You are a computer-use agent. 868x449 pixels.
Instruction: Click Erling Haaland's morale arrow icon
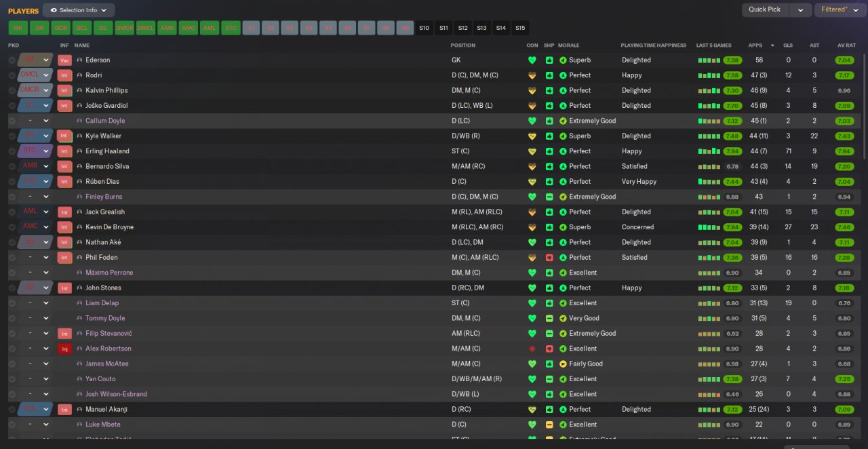(x=563, y=151)
